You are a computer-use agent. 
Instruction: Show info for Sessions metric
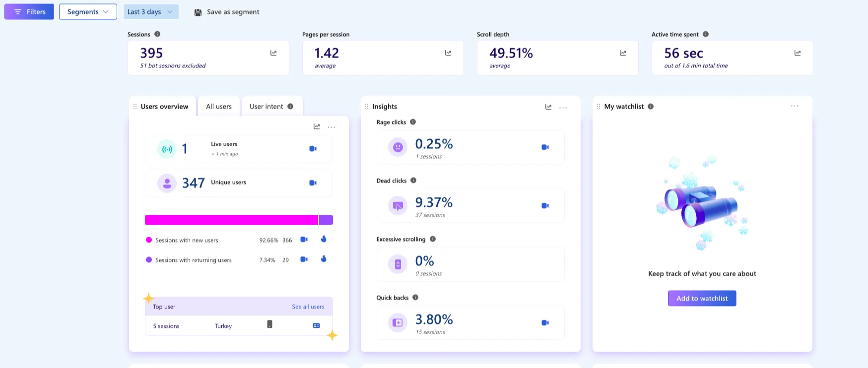pos(157,34)
